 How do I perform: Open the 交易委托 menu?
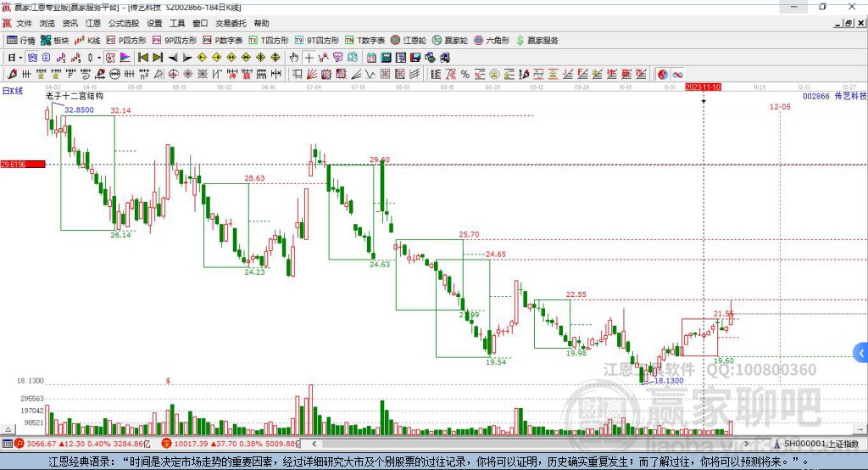pyautogui.click(x=231, y=23)
